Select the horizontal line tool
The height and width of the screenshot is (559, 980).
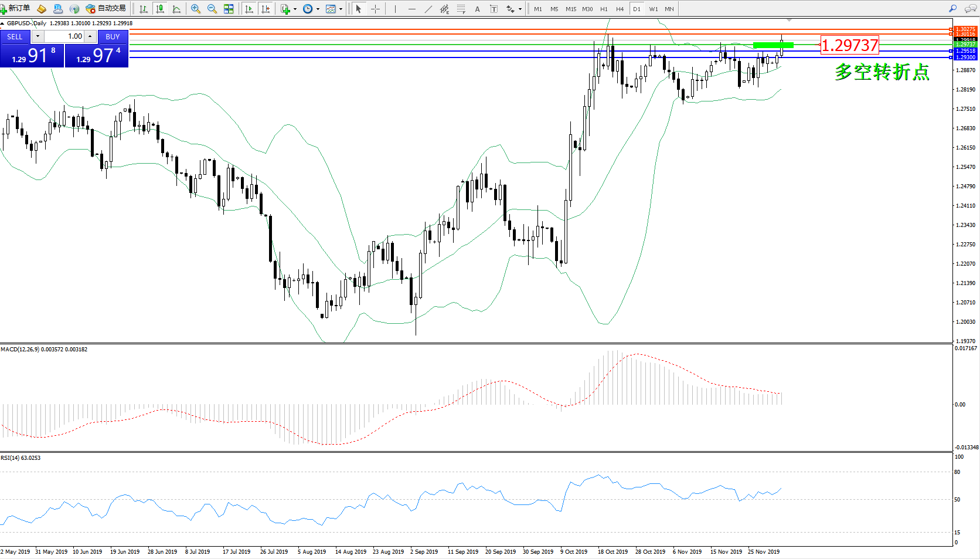tap(412, 9)
